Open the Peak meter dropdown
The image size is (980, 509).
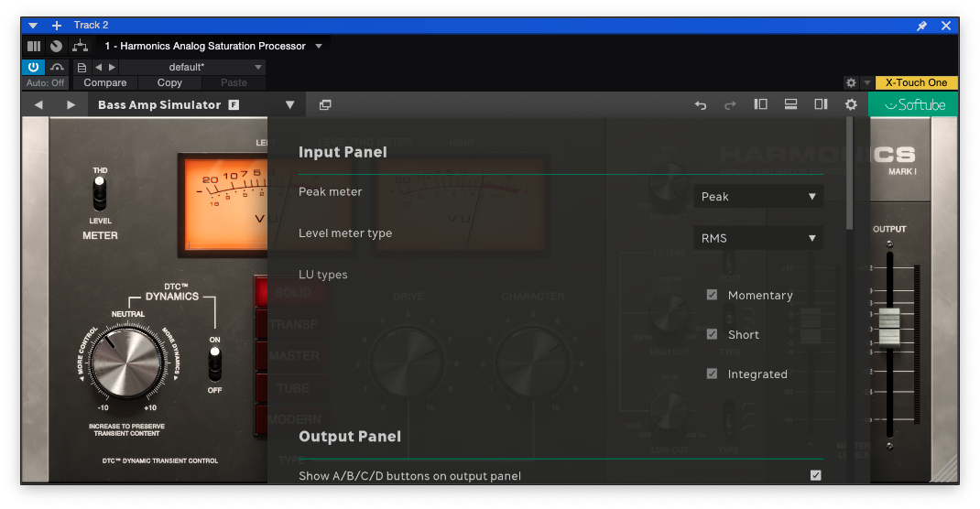point(758,197)
